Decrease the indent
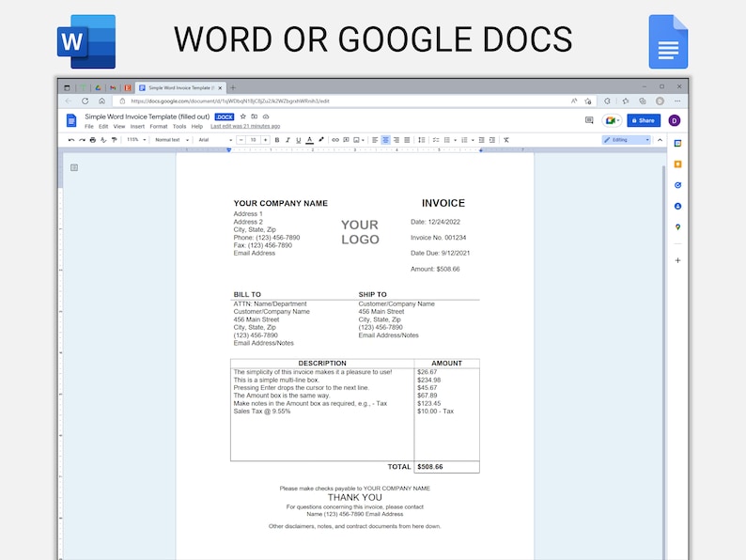The image size is (746, 560). pos(481,140)
